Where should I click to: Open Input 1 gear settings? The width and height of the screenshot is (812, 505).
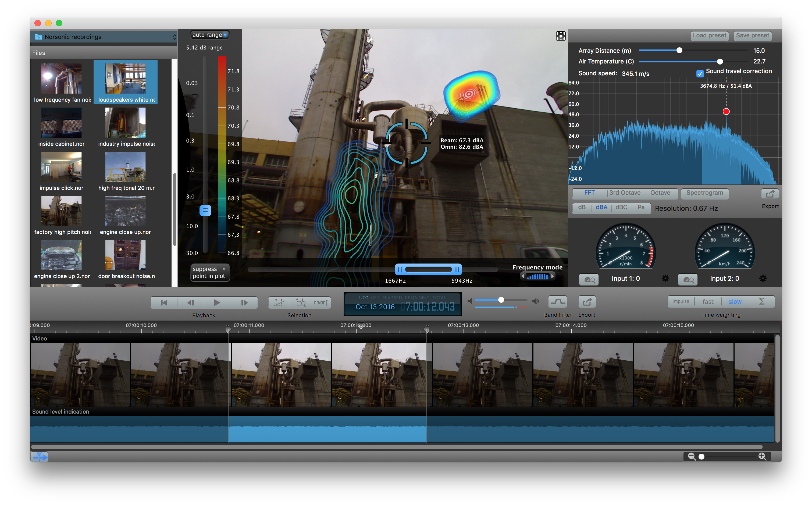tap(665, 278)
